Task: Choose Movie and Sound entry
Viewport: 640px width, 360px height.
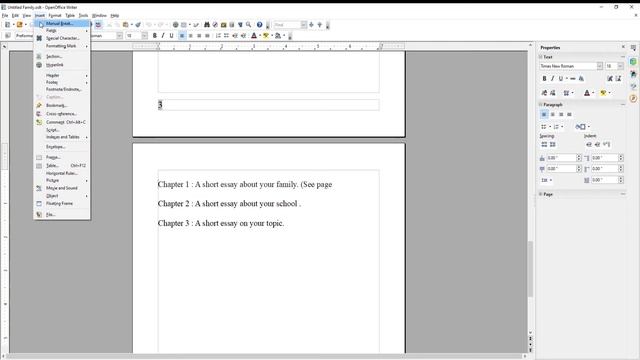Action: [x=62, y=188]
